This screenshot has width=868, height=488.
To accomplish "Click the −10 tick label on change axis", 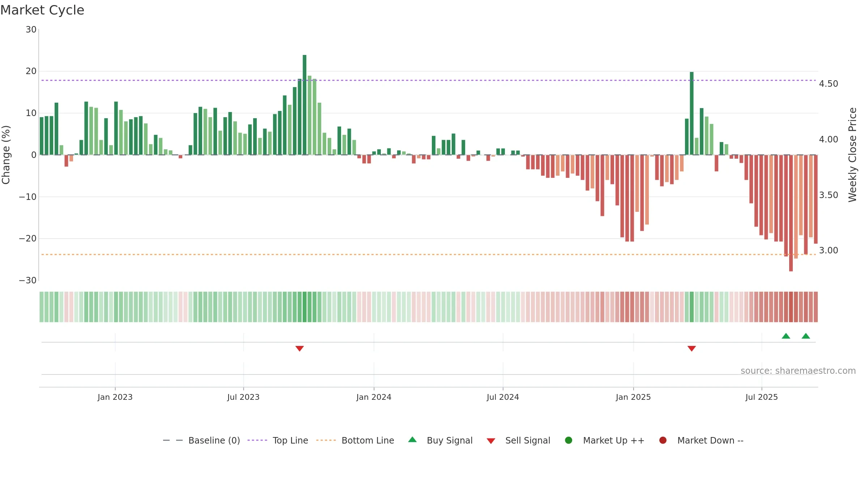I will coord(28,197).
